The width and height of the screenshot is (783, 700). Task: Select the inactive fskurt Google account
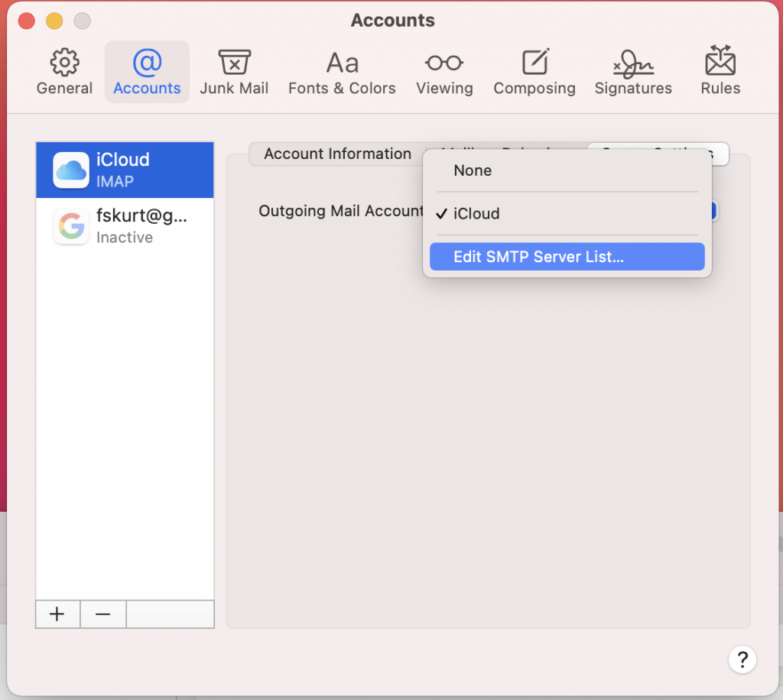tap(125, 226)
